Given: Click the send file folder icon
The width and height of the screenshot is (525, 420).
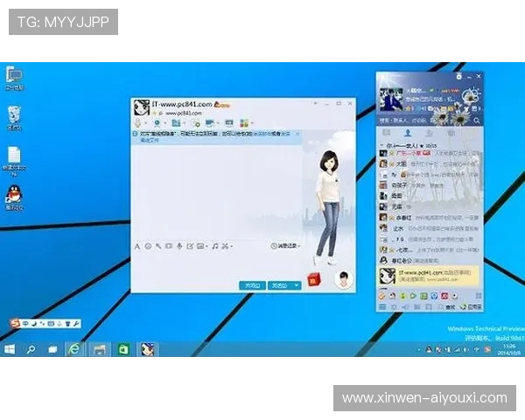Looking at the screenshot, I should (x=176, y=122).
